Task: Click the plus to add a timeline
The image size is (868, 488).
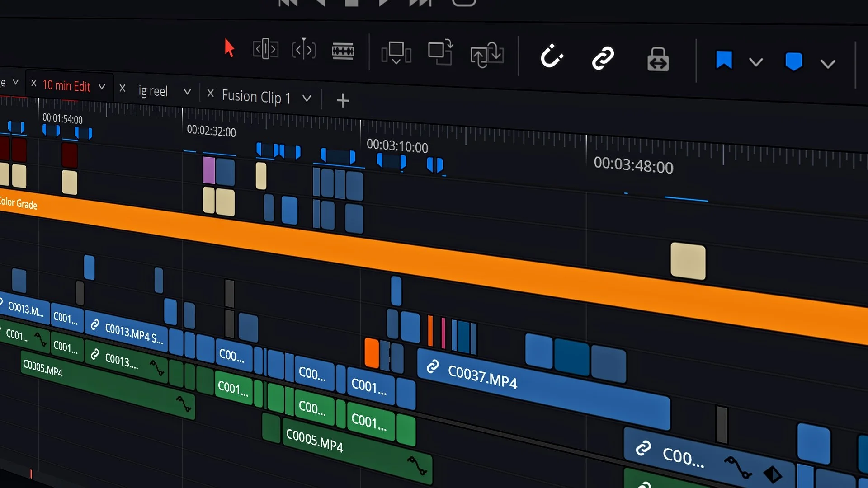Action: coord(343,100)
